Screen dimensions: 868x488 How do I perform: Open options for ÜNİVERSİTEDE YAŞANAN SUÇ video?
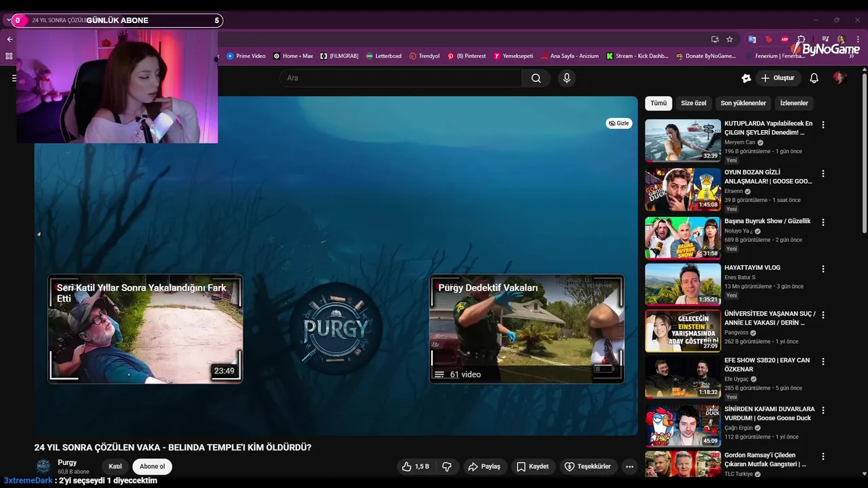(x=823, y=315)
